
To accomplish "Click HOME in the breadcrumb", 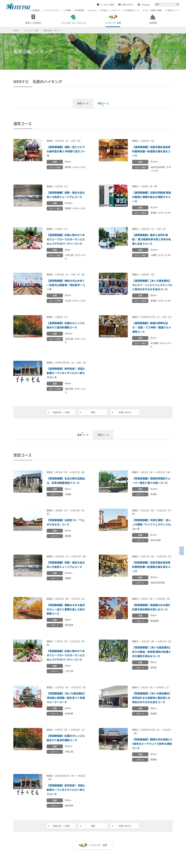I will coord(16,30).
